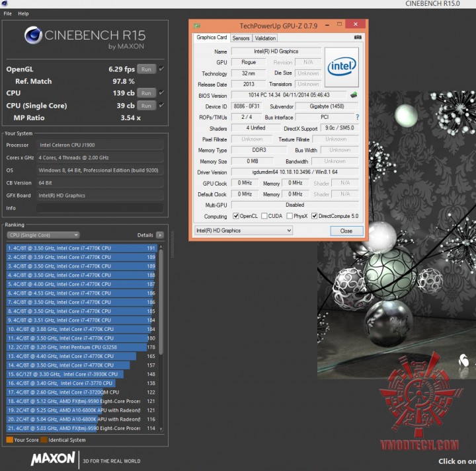Open the Help menu
The height and width of the screenshot is (471, 476).
(x=23, y=14)
